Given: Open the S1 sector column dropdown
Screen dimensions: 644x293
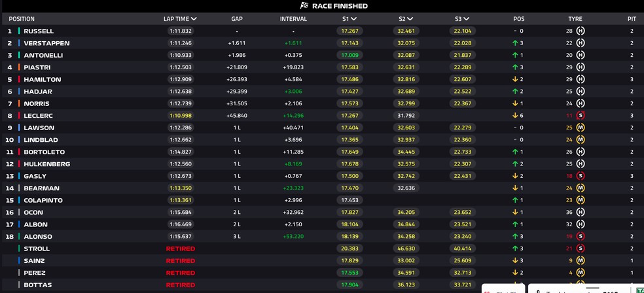Looking at the screenshot, I should [x=353, y=19].
